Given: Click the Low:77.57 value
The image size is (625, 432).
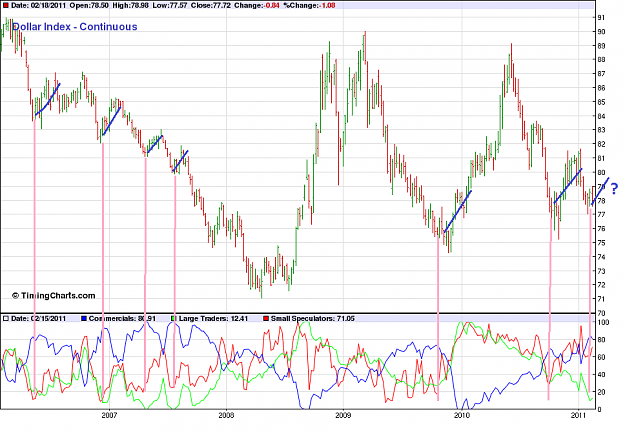Looking at the screenshot, I should click(169, 6).
